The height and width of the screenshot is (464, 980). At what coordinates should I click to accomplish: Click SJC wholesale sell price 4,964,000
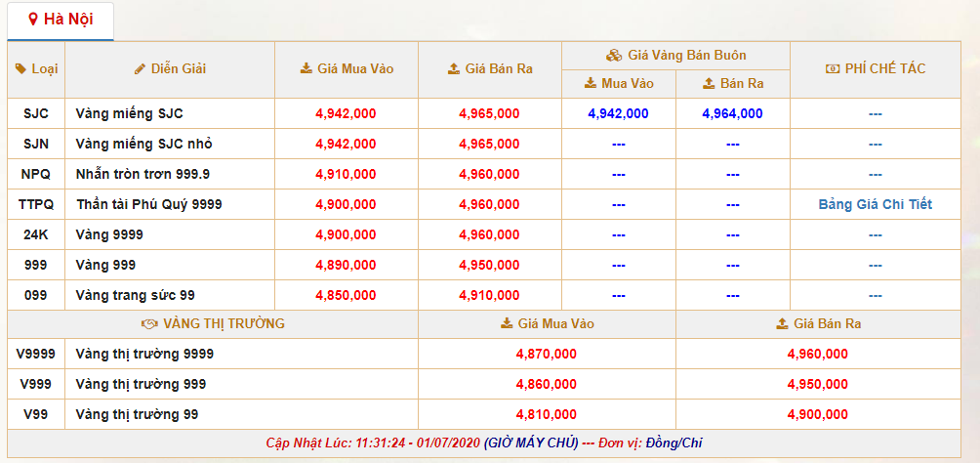732,114
